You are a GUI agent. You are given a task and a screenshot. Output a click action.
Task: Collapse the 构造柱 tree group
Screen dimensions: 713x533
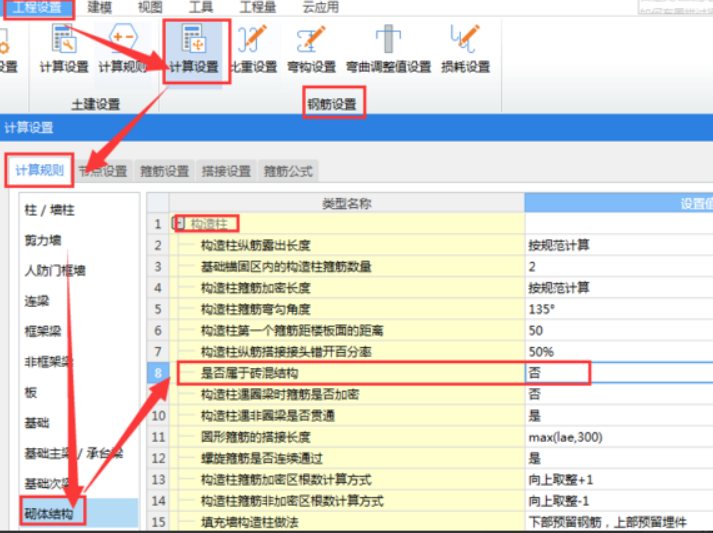tap(180, 223)
